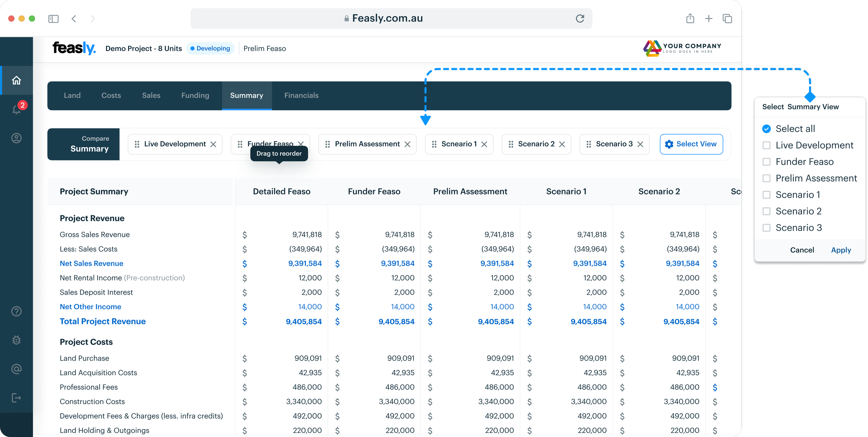Check the Funder Feaso checkbox
This screenshot has width=868, height=437.
(x=766, y=162)
